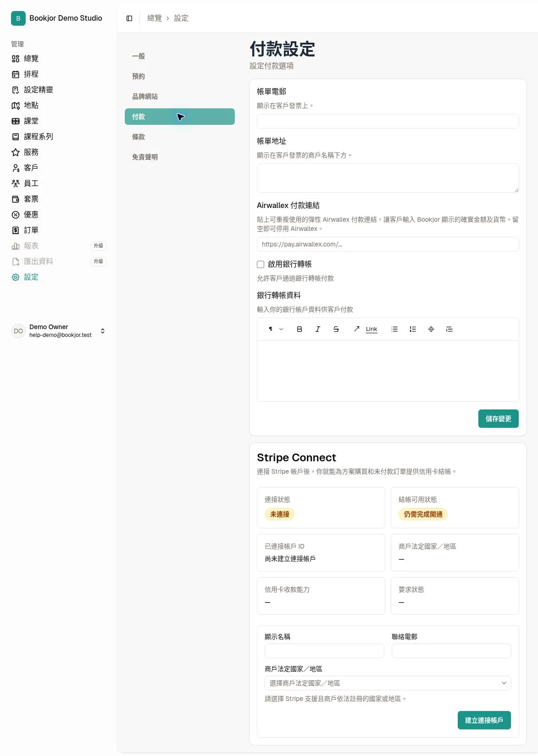Go to 總覽 breadcrumb link
Viewport: 538px width, 756px height.
(x=155, y=18)
